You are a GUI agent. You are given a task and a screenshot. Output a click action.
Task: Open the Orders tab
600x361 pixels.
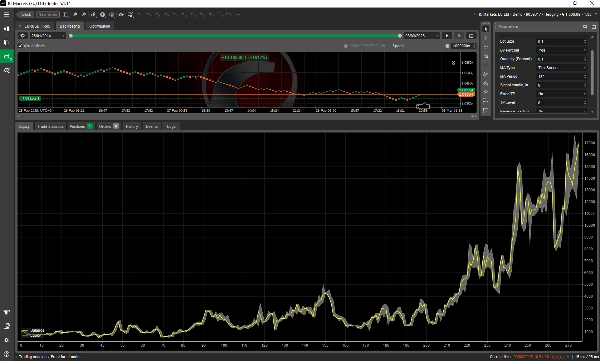[x=108, y=126]
